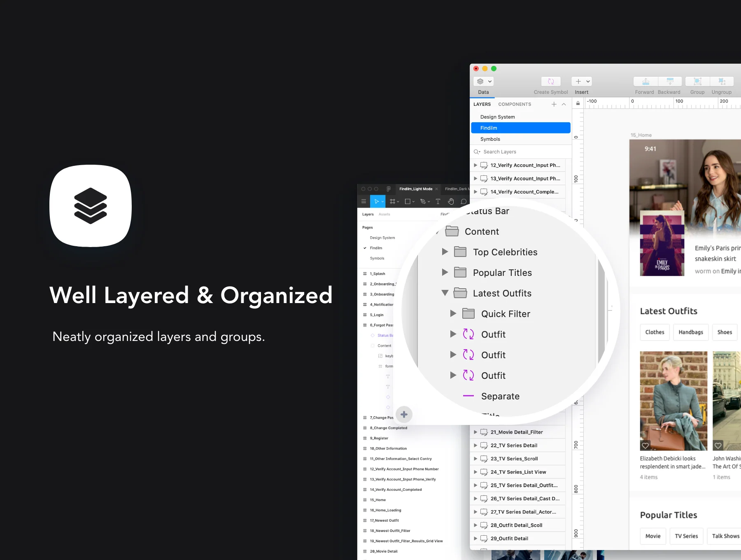This screenshot has height=560, width=741.
Task: Select the Figma comment tool
Action: click(464, 201)
